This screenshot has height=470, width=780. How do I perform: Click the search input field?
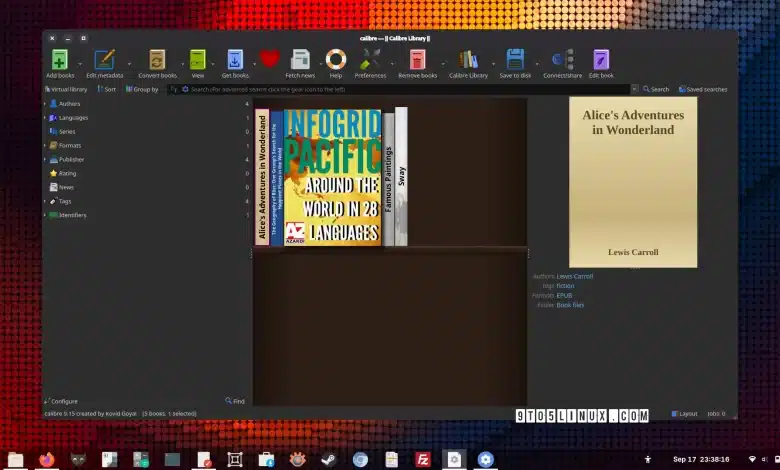coord(410,90)
